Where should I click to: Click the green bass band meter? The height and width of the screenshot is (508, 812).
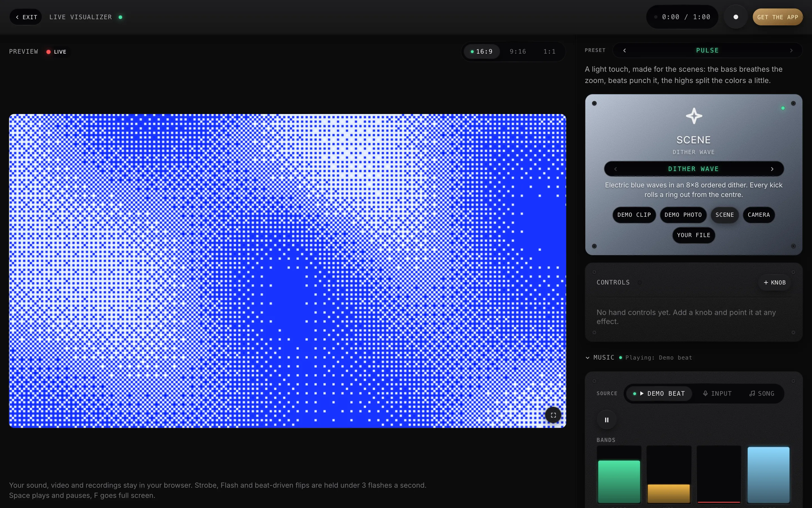click(619, 475)
